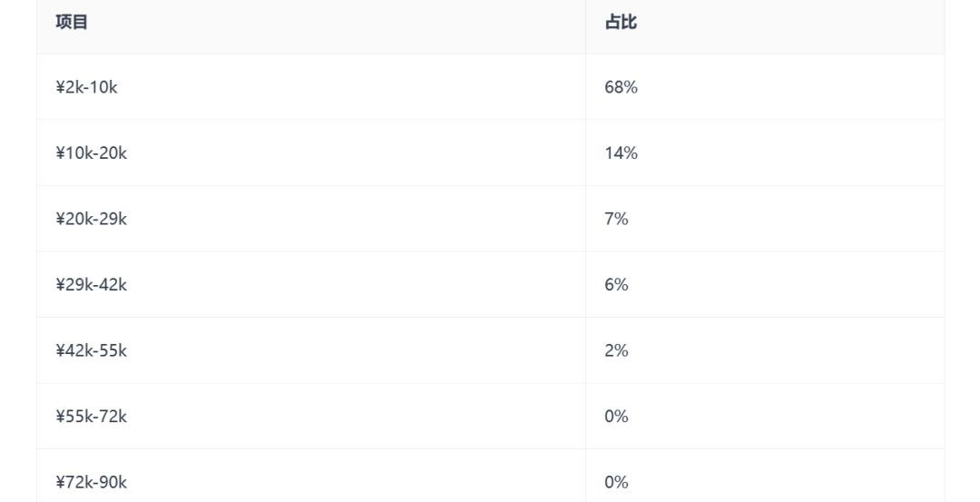Select the ¥2k-10k item cell
980x502 pixels.
coord(87,87)
